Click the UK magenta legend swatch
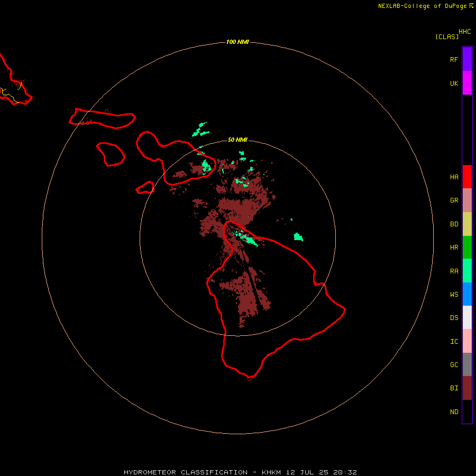The width and height of the screenshot is (476, 476). (x=467, y=83)
